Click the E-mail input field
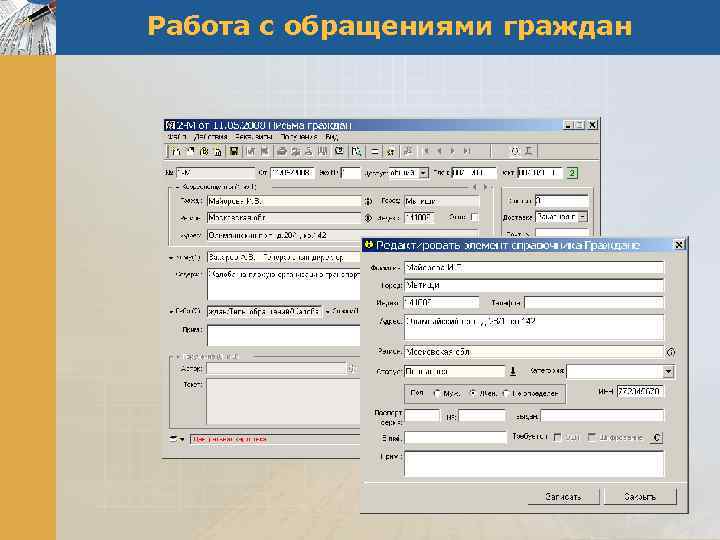Viewport: 720px width, 540px height. click(x=456, y=438)
